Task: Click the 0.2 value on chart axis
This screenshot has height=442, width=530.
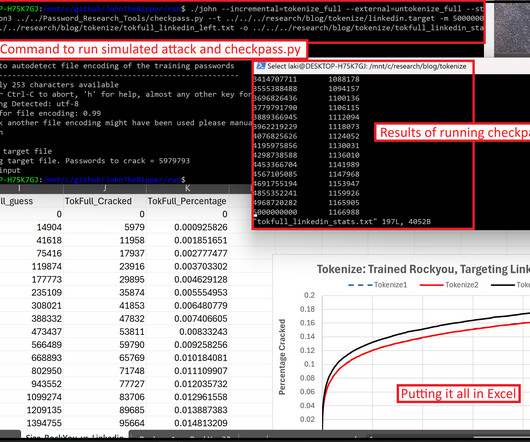Action: (x=309, y=295)
